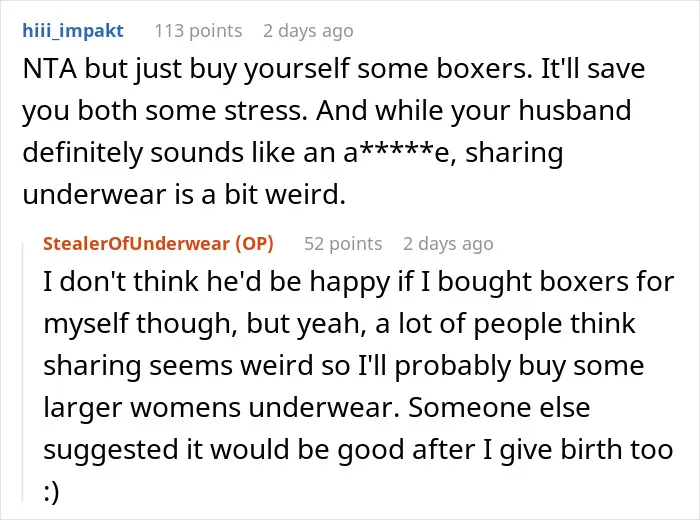Click the 'myself though, but yeah' line
The height and width of the screenshot is (520, 700).
pyautogui.click(x=339, y=324)
